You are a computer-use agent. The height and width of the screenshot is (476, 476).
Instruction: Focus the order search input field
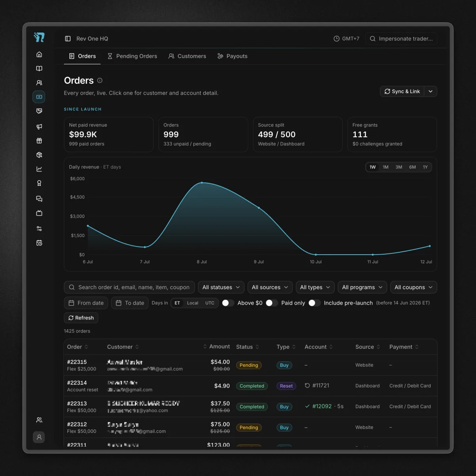(129, 287)
